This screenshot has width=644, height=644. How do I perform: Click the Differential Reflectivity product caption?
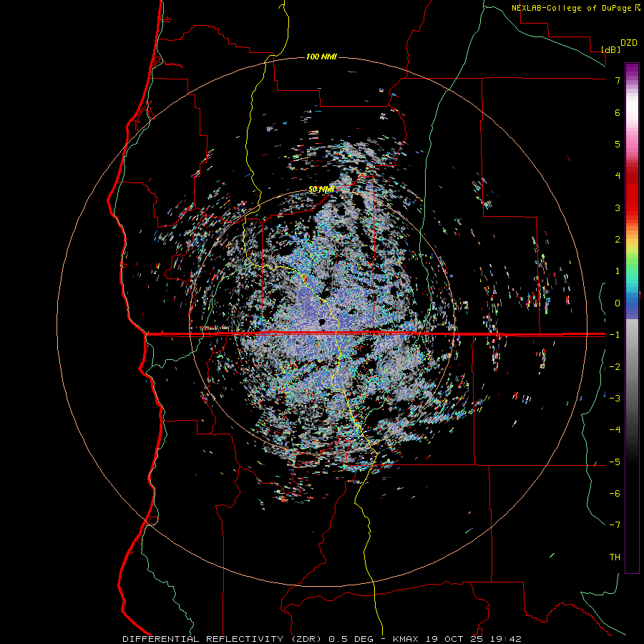pos(322,639)
